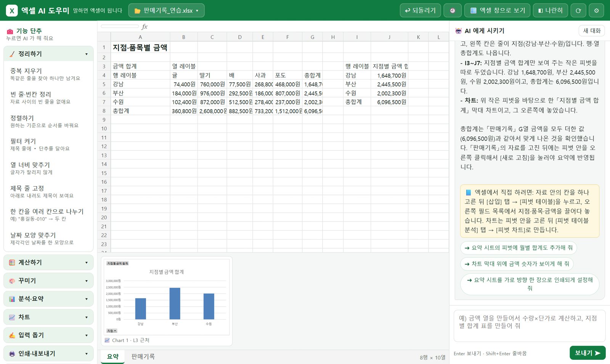Click suggestion 차트 막대 위에 금액 숫자가 보이게
The image size is (610, 364).
click(517, 264)
